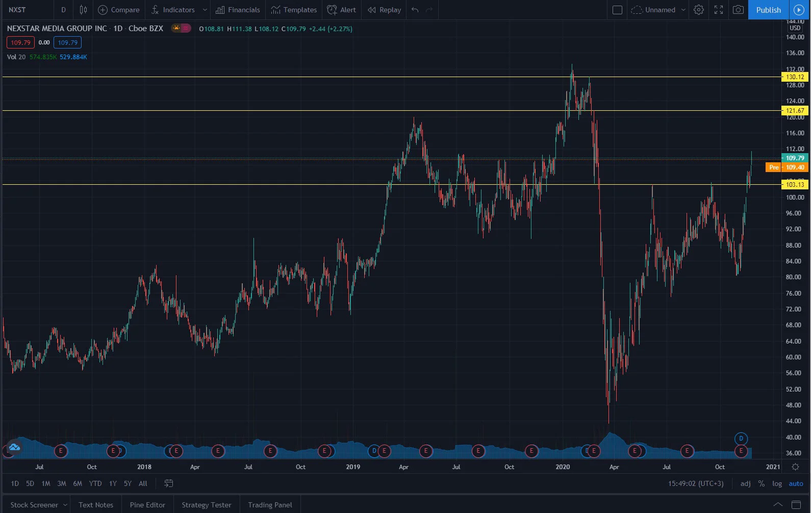Screen dimensions: 812x513
Task: Click the dividend marker above the last earnings marker
Action: click(741, 438)
